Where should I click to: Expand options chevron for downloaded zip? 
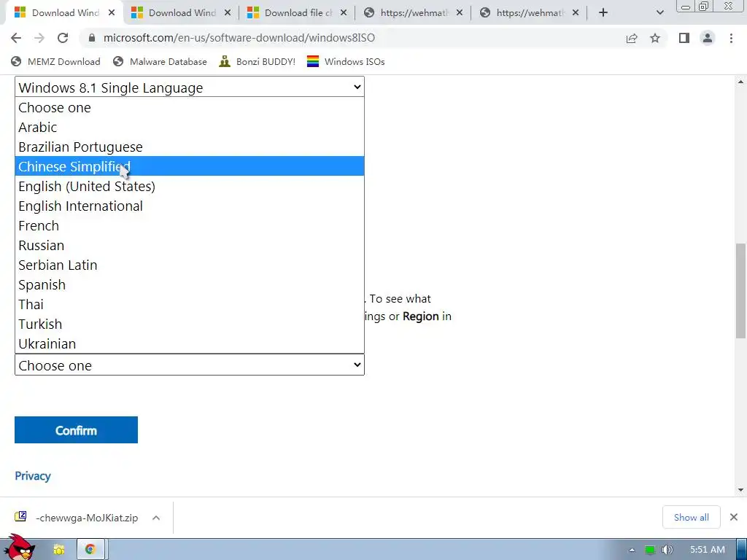(x=156, y=518)
